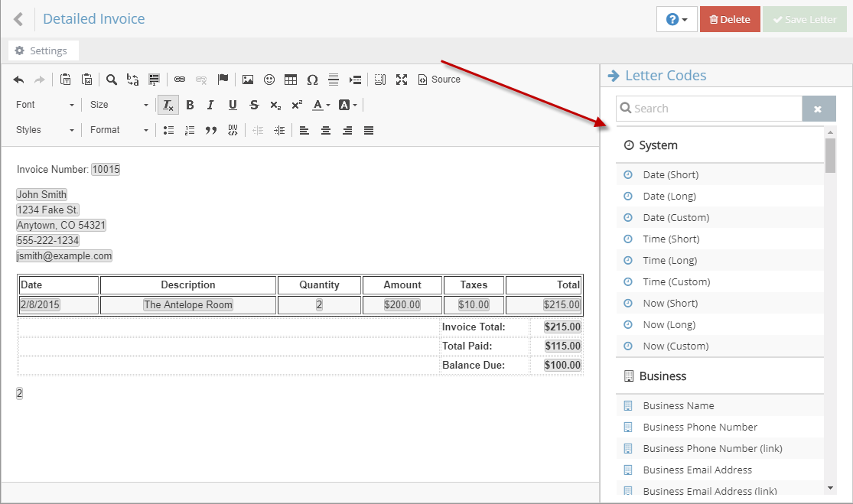This screenshot has height=504, width=853.
Task: Insert an image into the letter
Action: [248, 80]
